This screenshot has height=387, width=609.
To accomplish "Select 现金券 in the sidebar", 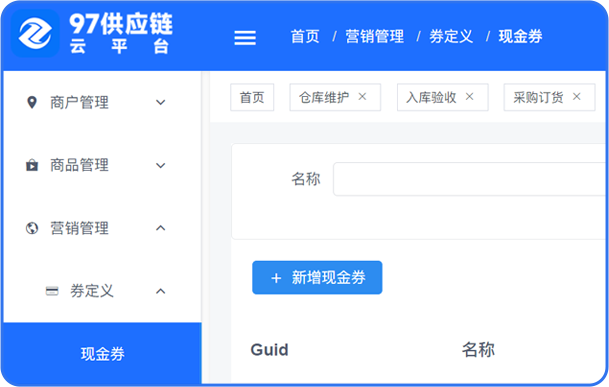I will click(x=103, y=354).
